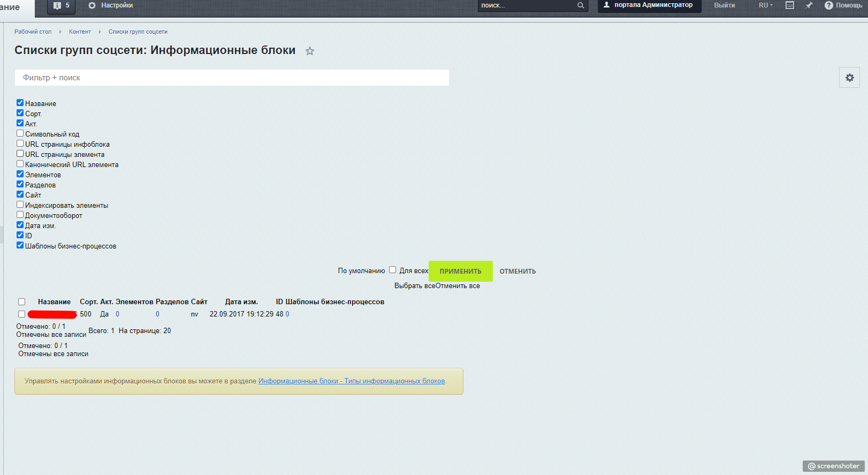Click the На странице: 20 text
The width and height of the screenshot is (868, 475).
point(145,331)
